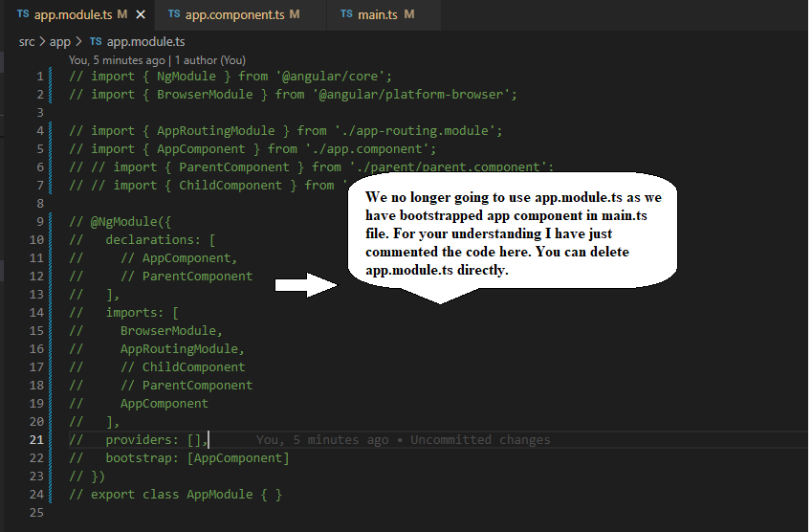The image size is (812, 532).
Task: Click line number 21 in the gutter
Action: coord(36,440)
